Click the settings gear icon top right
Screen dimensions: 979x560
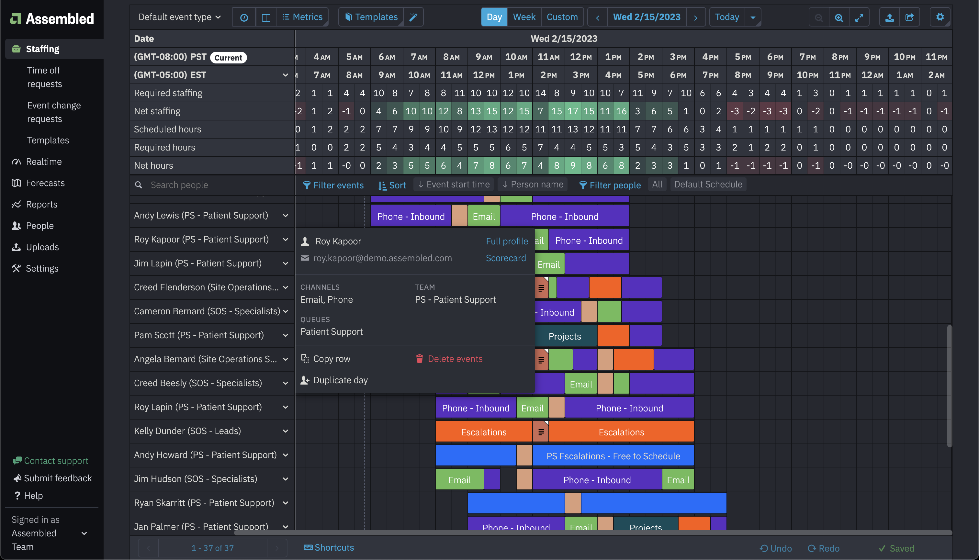[x=940, y=17]
